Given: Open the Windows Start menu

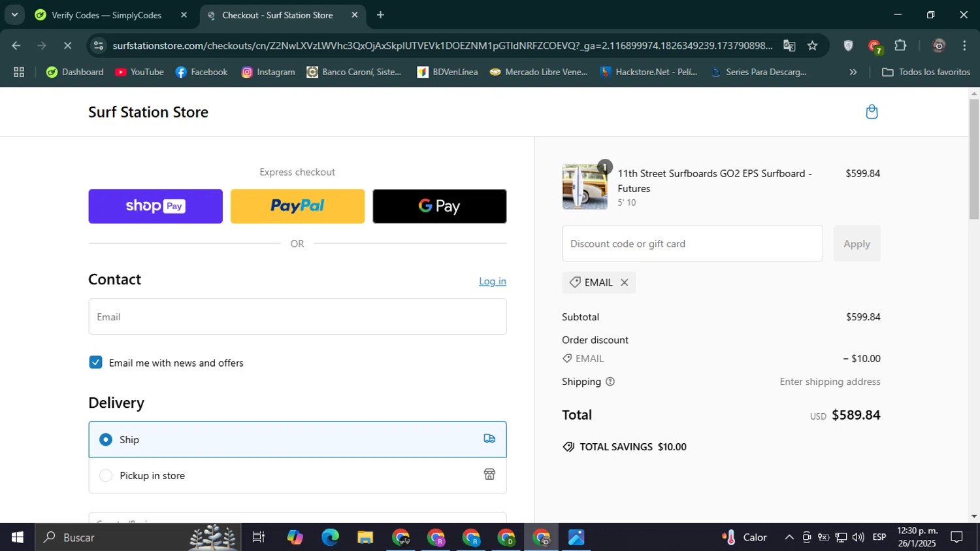Looking at the screenshot, I should point(18,537).
